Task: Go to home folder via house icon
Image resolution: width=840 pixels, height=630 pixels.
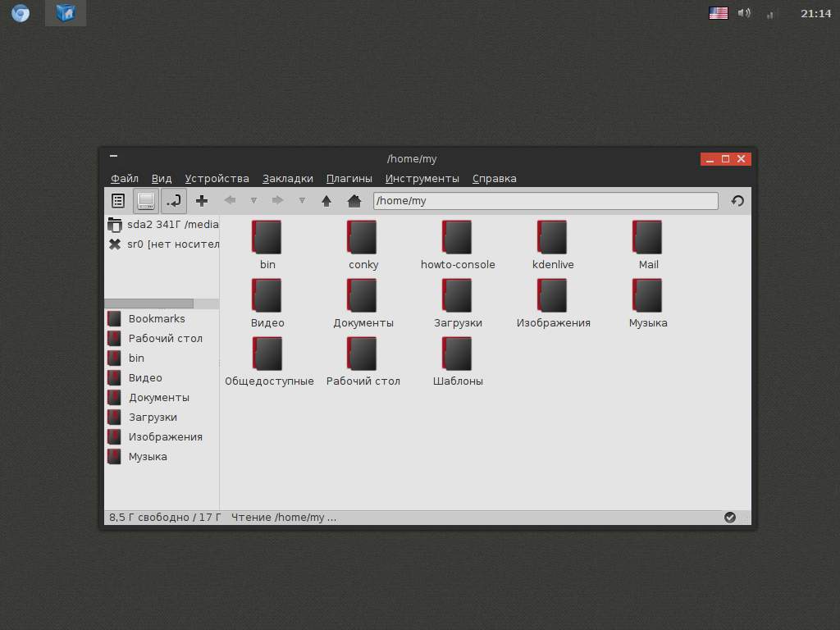Action: click(354, 201)
